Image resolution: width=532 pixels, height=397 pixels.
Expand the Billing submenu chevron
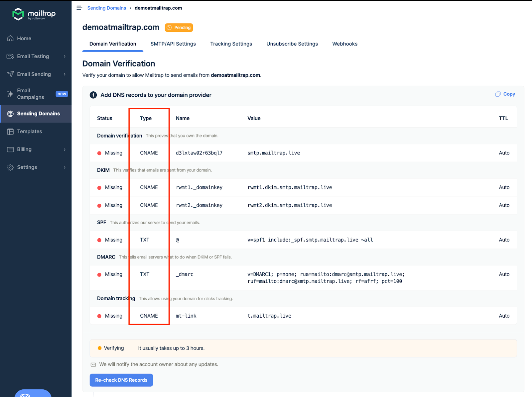tap(65, 149)
